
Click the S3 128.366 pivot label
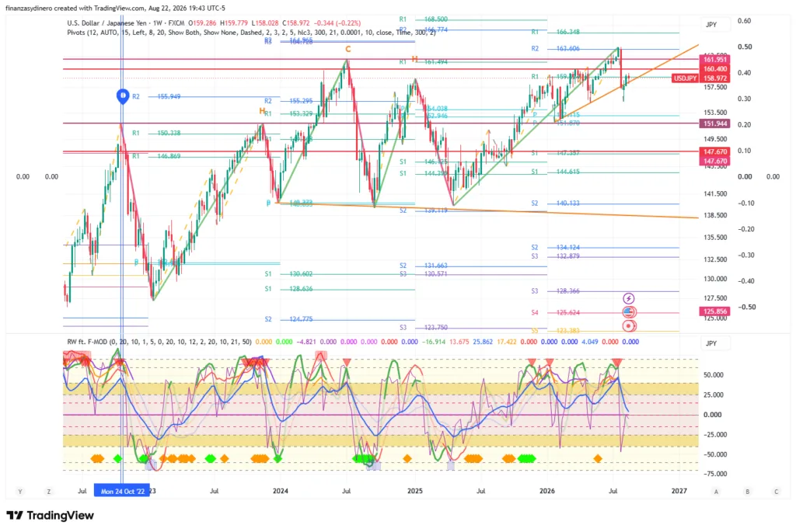pos(555,291)
